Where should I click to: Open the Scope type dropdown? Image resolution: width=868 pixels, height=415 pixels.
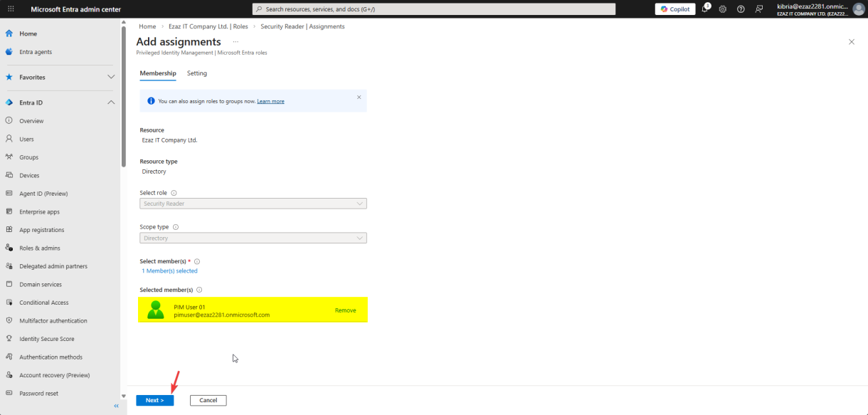coord(253,238)
